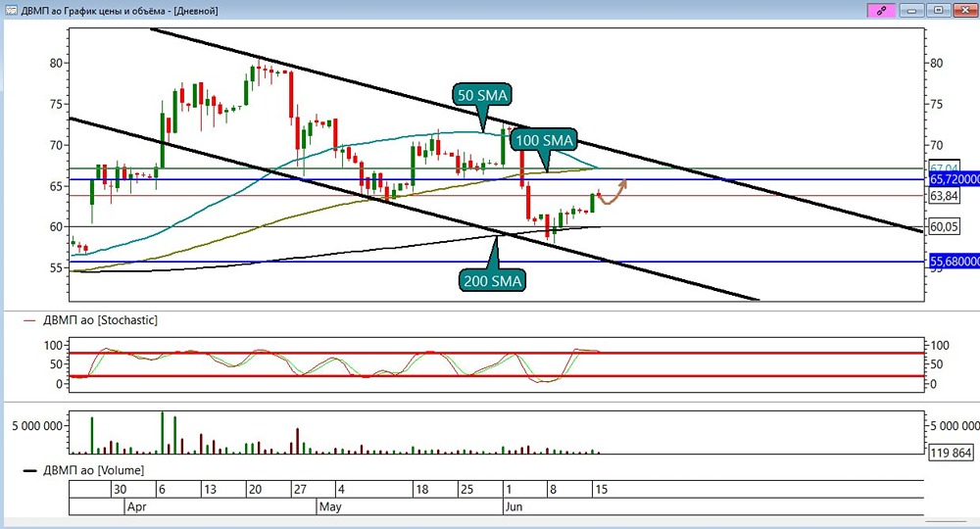Click the 119 864 volume value label

[x=950, y=453]
